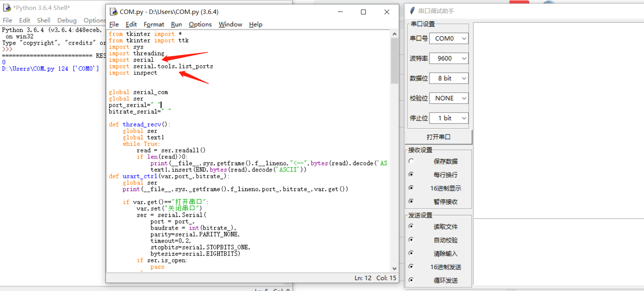Open the Run menu in COM.py

point(176,24)
